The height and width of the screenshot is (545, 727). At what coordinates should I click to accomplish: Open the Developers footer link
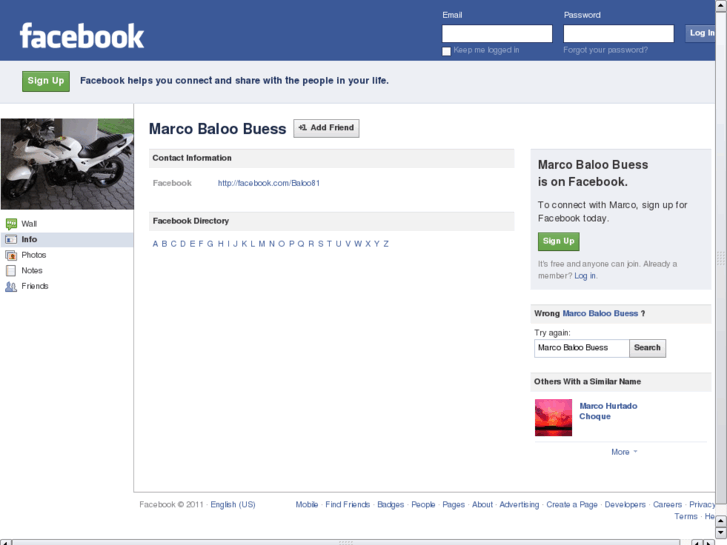coord(625,505)
